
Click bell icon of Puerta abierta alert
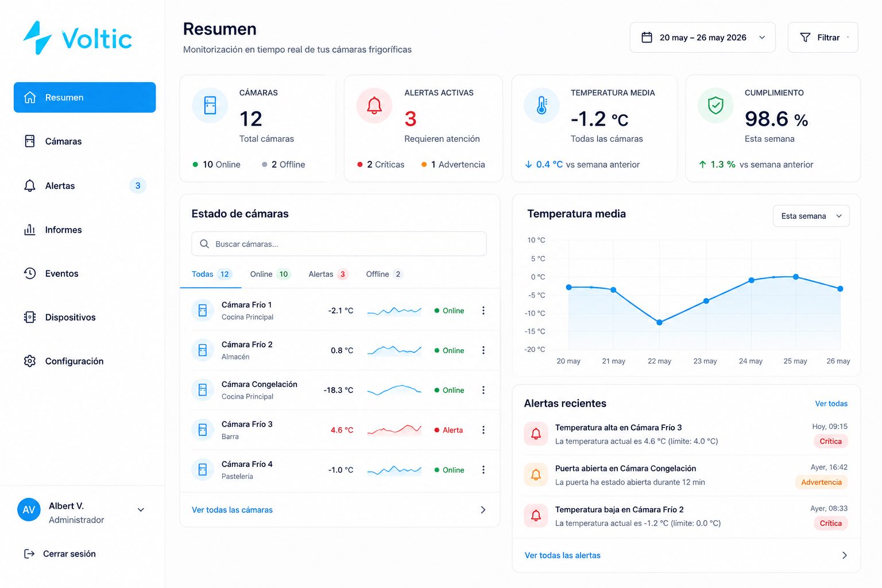point(536,475)
